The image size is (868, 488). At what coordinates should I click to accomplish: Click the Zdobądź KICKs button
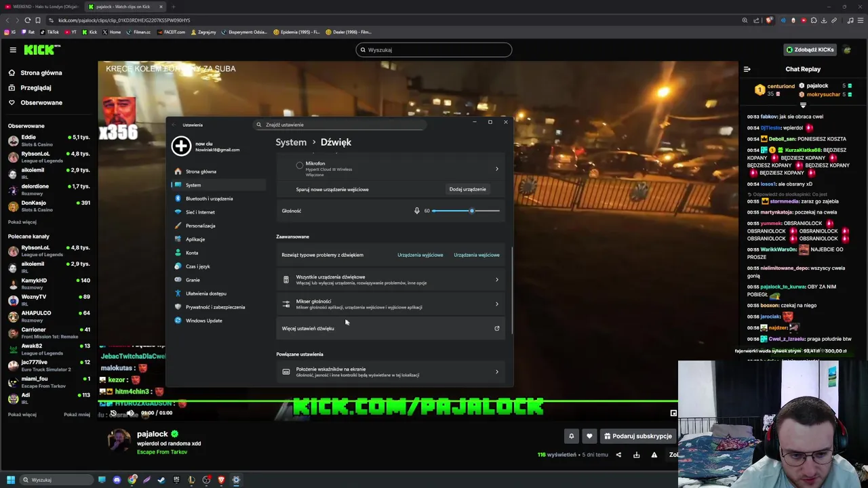pos(810,49)
